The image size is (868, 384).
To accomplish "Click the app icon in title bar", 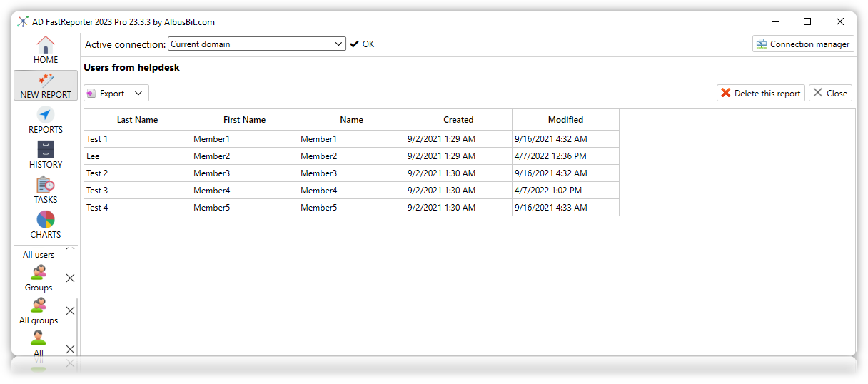I will [x=23, y=21].
